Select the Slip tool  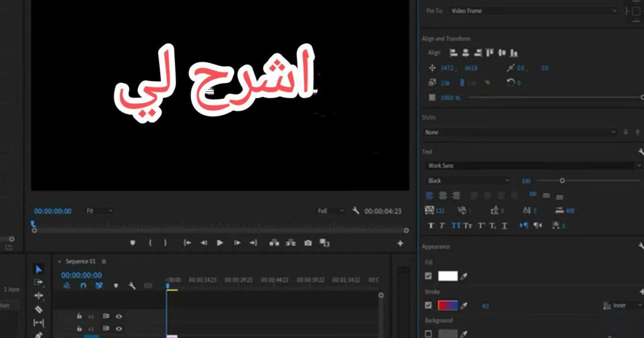click(x=38, y=323)
